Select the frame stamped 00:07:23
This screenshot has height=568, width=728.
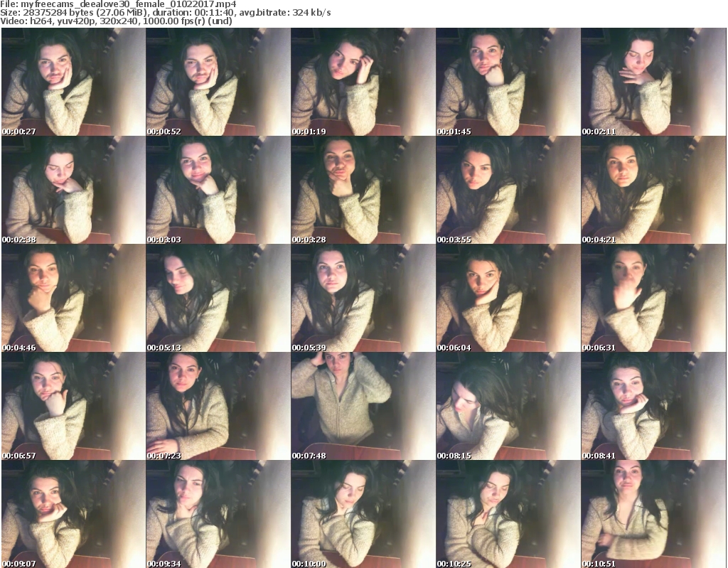coord(218,406)
